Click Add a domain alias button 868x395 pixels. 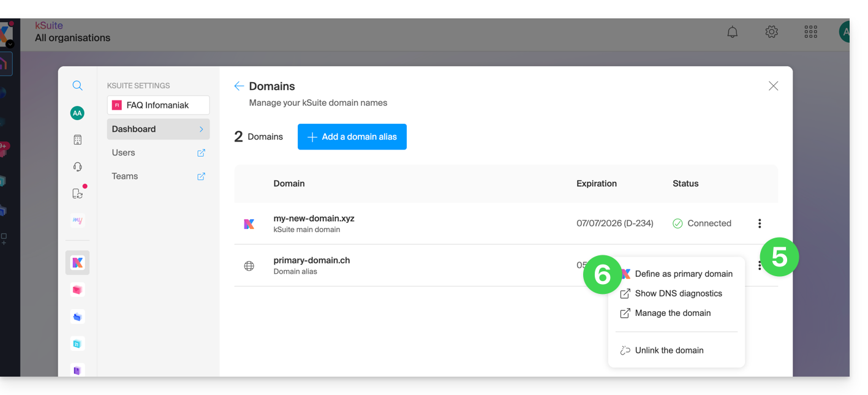coord(352,137)
